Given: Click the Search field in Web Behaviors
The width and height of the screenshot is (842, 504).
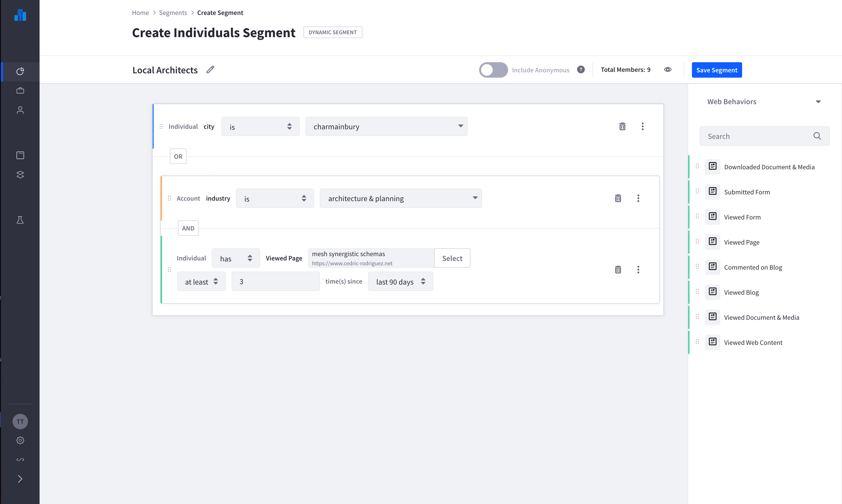Looking at the screenshot, I should pyautogui.click(x=756, y=136).
